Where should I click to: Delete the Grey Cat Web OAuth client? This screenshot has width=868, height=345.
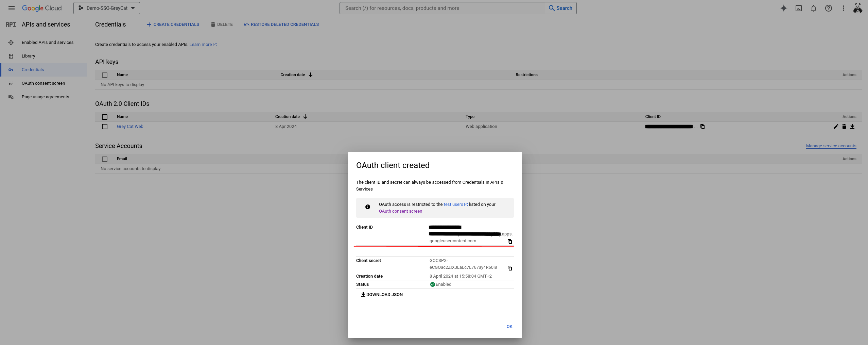[x=844, y=127]
